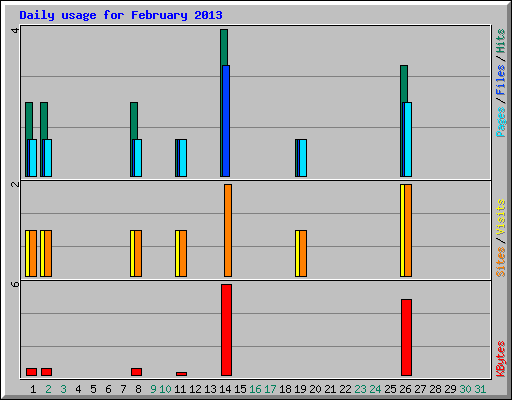Viewport: 512px width, 400px height.
Task: Click the y-axis value '2'
Action: click(x=15, y=184)
